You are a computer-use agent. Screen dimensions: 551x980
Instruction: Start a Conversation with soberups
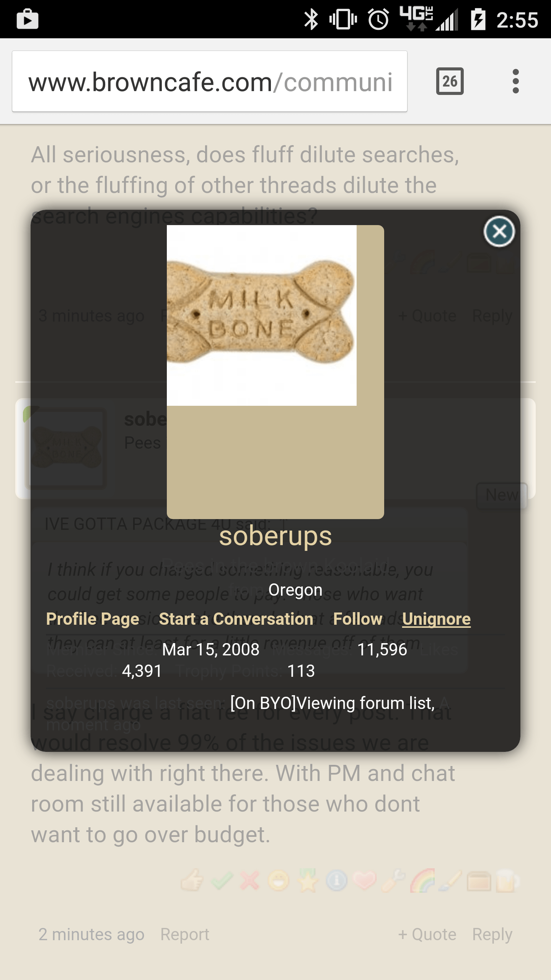coord(236,619)
